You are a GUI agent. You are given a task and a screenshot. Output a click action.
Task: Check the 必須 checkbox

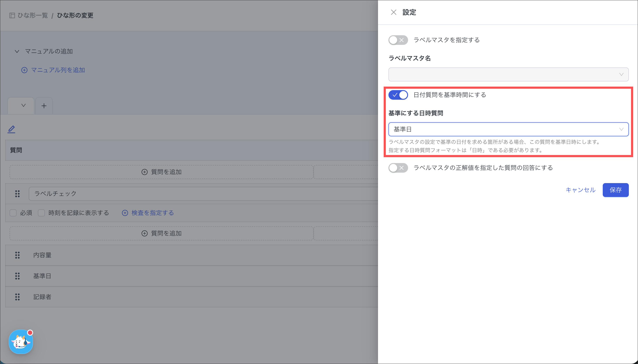click(13, 213)
